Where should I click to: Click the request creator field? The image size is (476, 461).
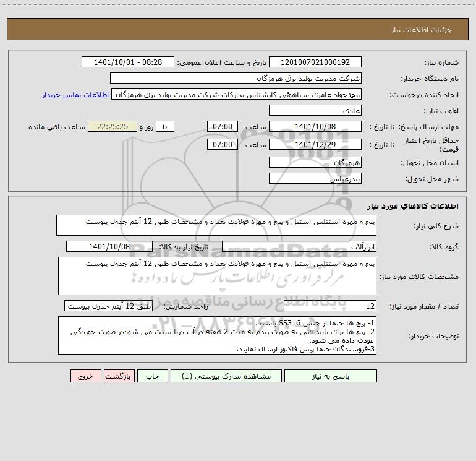click(237, 95)
